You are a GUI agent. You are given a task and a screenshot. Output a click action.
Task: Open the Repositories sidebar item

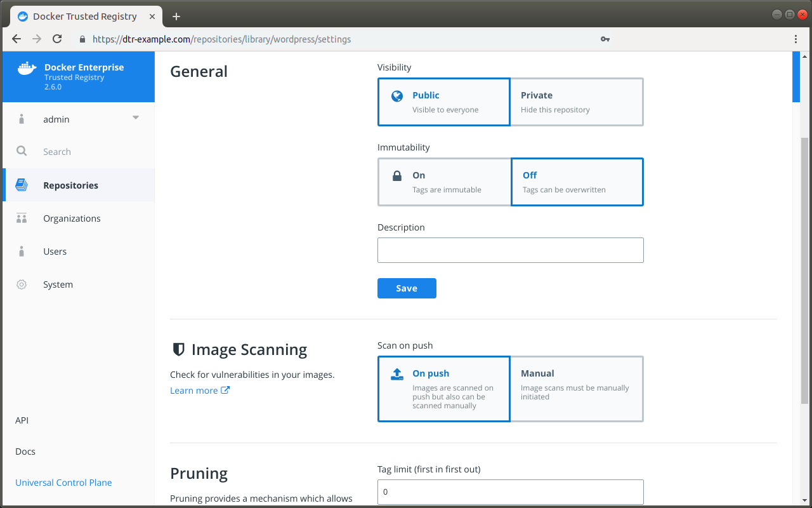(x=70, y=185)
